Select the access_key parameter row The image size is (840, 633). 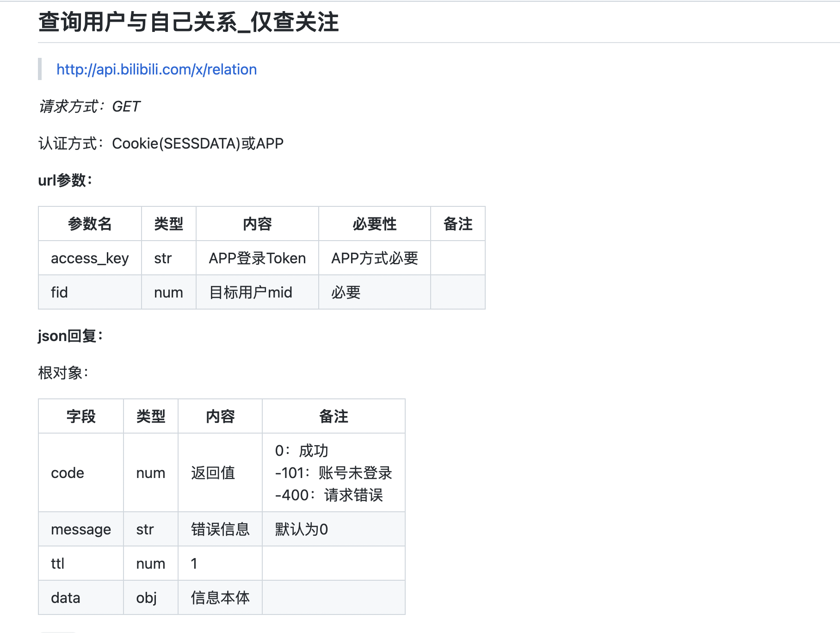(90, 258)
